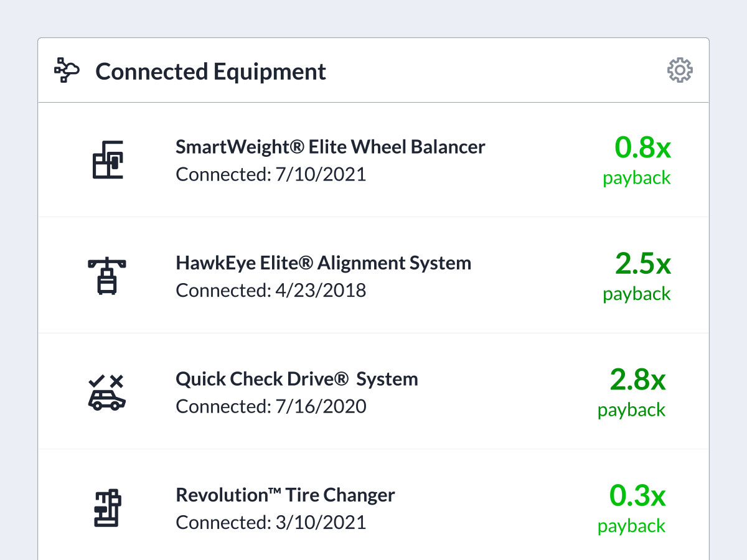Click payback label under 2.8x
This screenshot has width=747, height=560.
(x=631, y=410)
